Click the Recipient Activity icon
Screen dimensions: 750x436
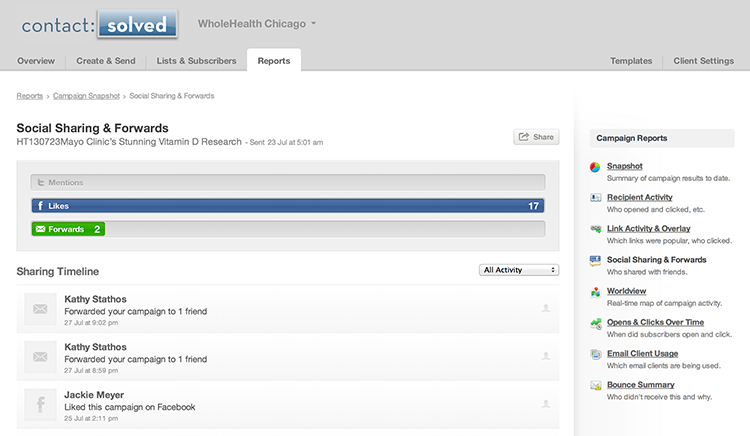click(595, 198)
